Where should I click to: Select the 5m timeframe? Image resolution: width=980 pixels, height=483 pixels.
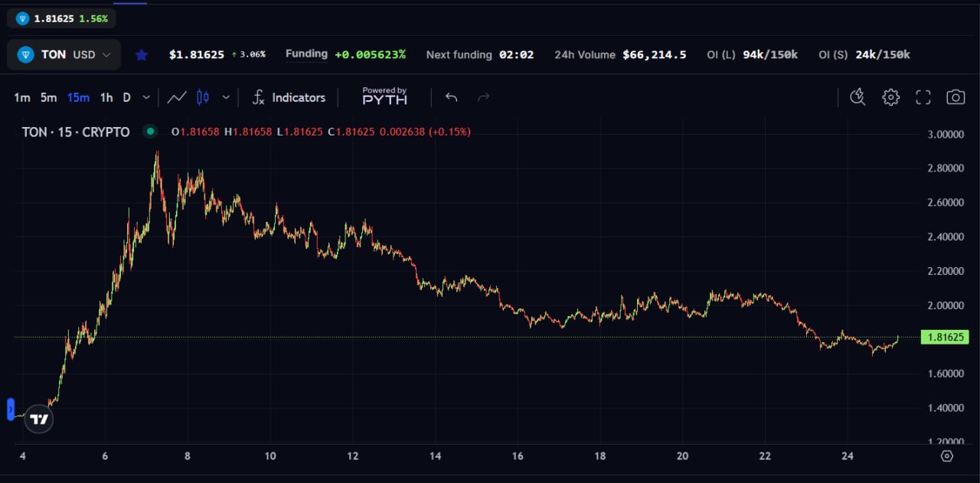click(49, 97)
